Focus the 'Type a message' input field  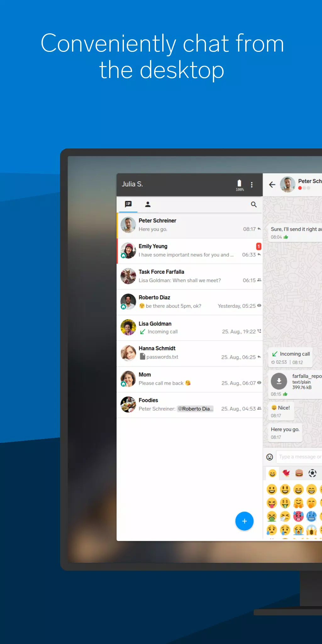299,457
